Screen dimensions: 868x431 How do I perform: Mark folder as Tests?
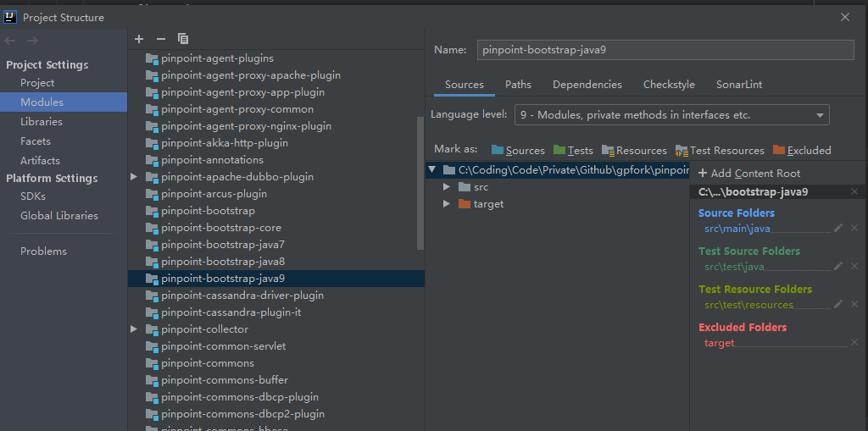573,151
